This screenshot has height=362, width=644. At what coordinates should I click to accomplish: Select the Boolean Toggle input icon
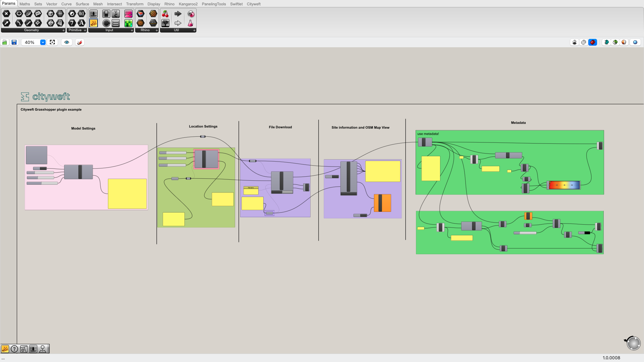pos(106,14)
